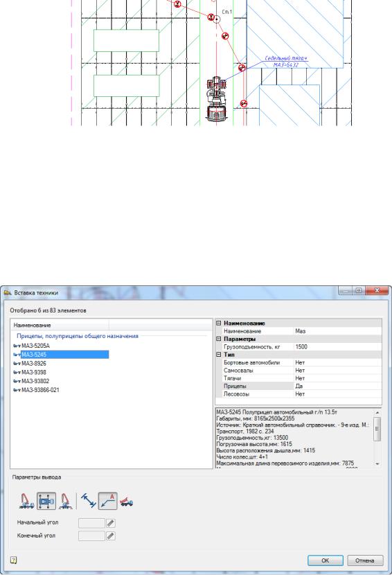Toggle the top view vehicle icon
392x575 pixels.
coord(46,501)
